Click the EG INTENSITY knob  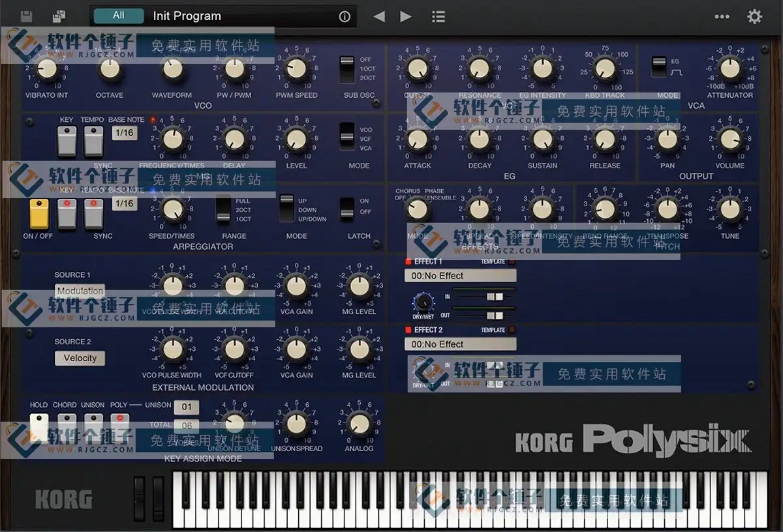(542, 68)
